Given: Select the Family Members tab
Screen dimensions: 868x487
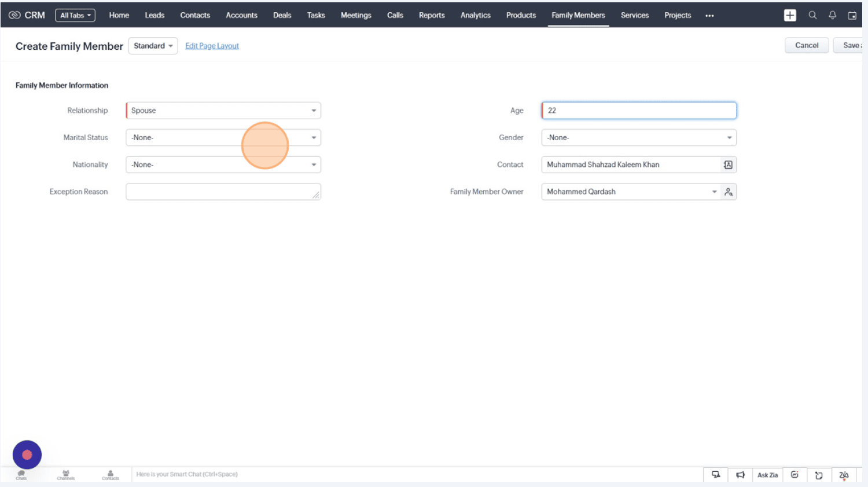Looking at the screenshot, I should [578, 16].
